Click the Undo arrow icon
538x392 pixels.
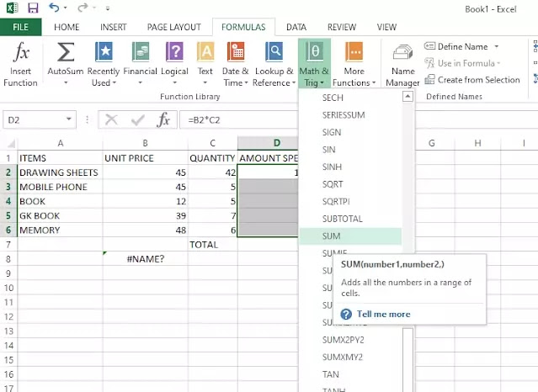(54, 8)
